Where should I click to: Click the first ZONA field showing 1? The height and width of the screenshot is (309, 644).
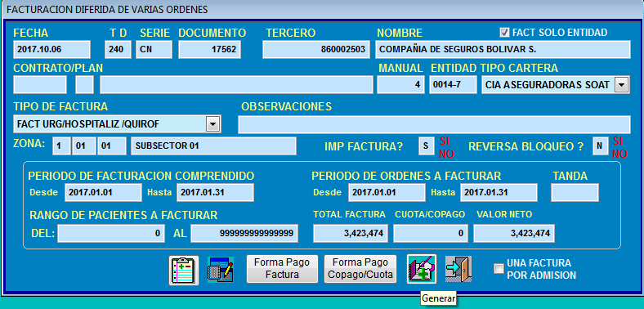61,146
